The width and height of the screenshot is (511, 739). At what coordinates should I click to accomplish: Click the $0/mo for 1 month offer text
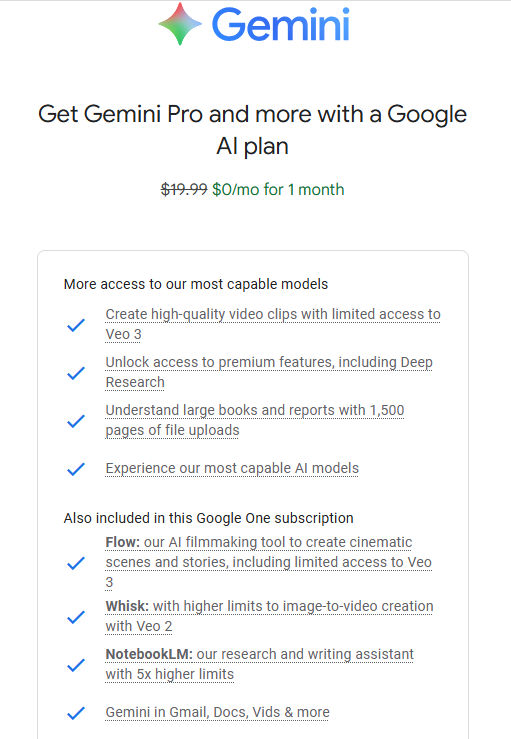coord(278,189)
